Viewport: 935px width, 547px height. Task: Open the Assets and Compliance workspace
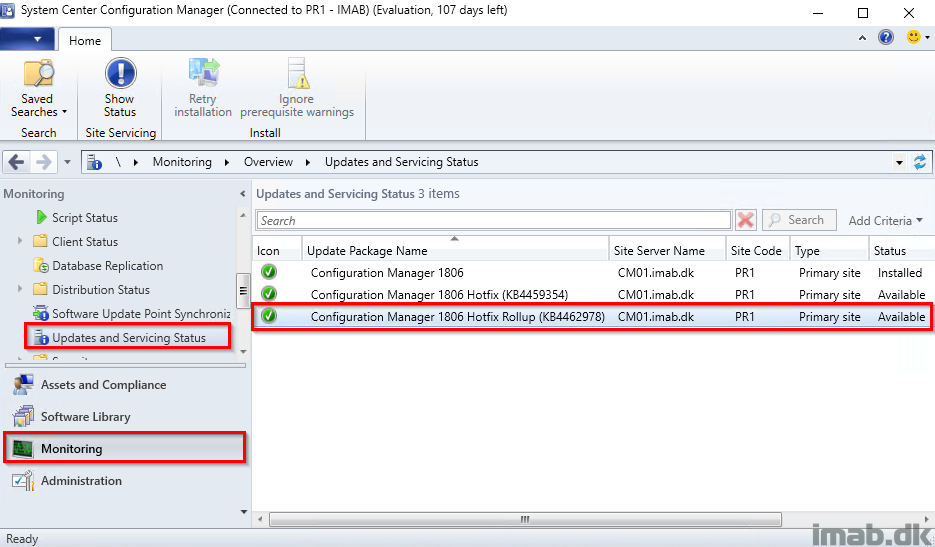(103, 385)
